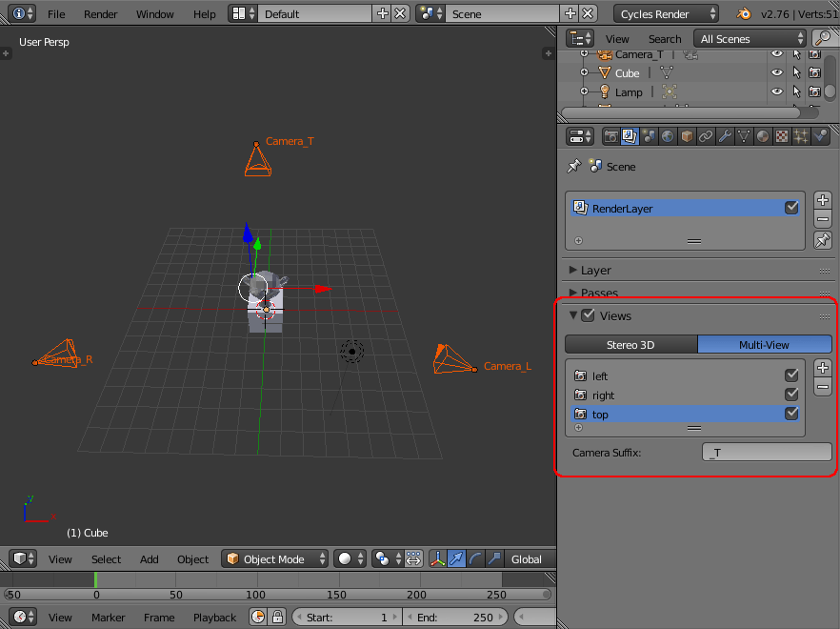The height and width of the screenshot is (629, 840).
Task: Open the Scene properties tab
Action: coord(649,136)
